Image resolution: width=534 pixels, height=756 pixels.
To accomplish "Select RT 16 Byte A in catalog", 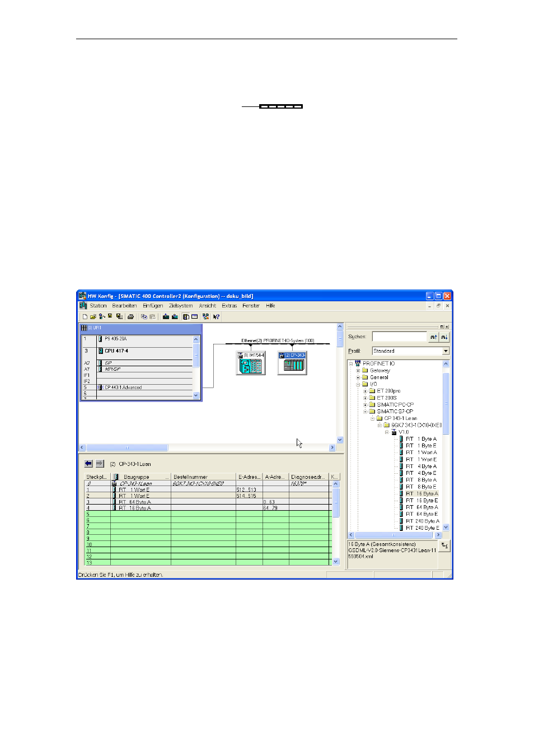I will click(x=422, y=494).
